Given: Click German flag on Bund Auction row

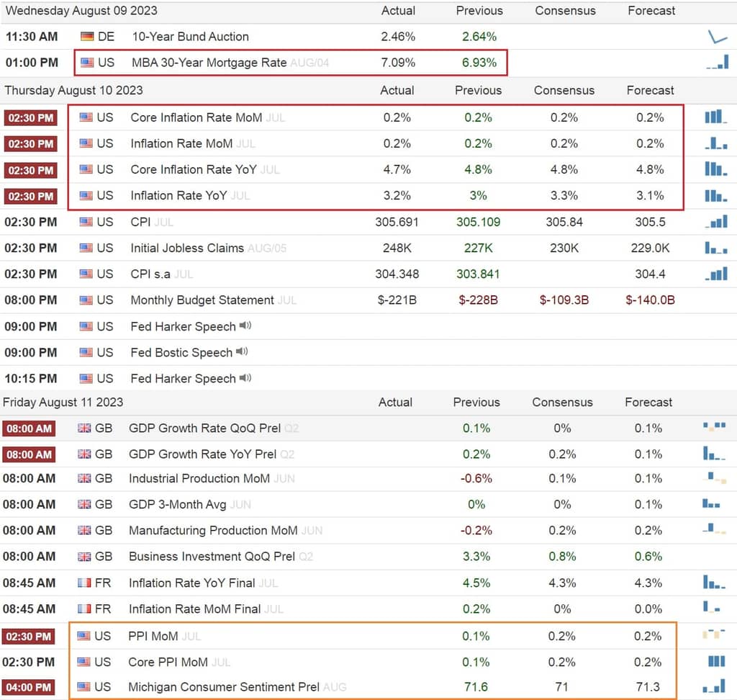Looking at the screenshot, I should tap(87, 36).
